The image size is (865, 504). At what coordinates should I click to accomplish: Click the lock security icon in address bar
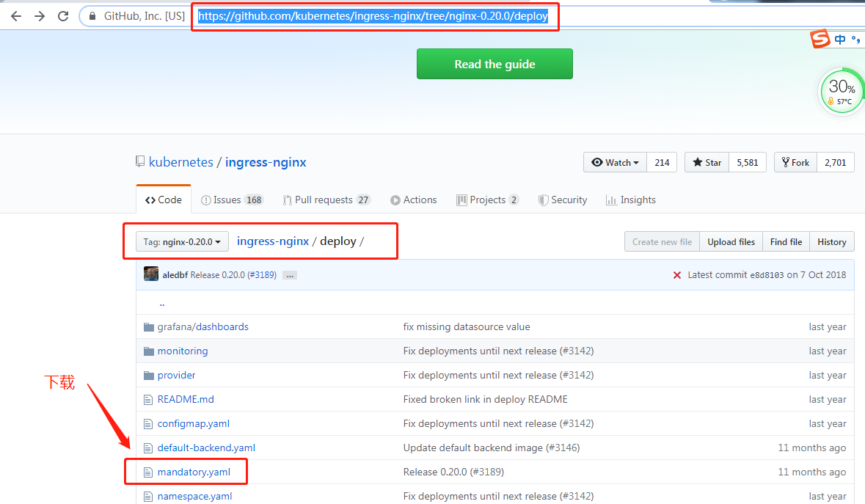point(92,16)
